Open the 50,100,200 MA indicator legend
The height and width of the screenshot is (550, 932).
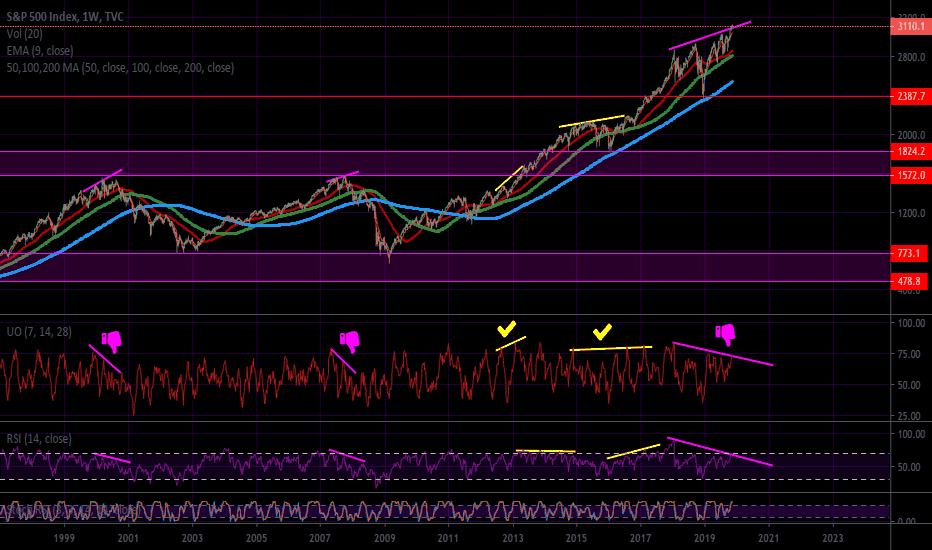pos(120,68)
